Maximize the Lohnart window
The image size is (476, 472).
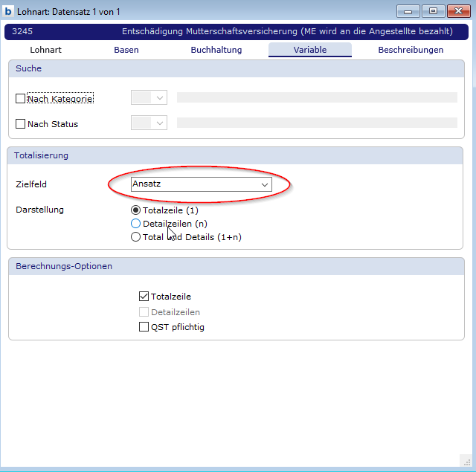click(433, 10)
